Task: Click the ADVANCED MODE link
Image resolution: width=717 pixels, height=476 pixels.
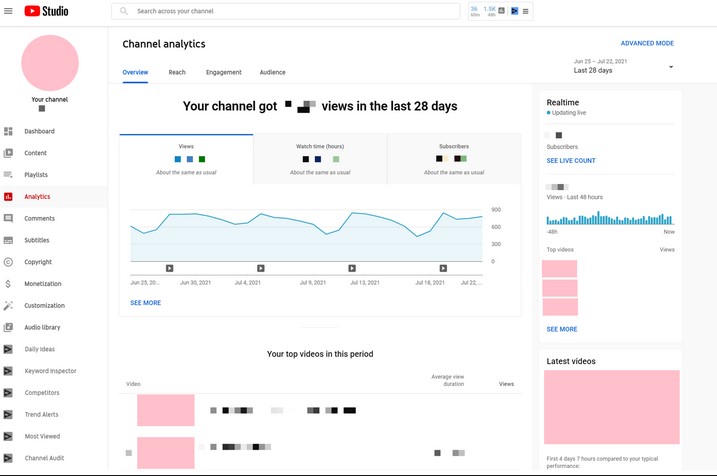Action: point(647,43)
